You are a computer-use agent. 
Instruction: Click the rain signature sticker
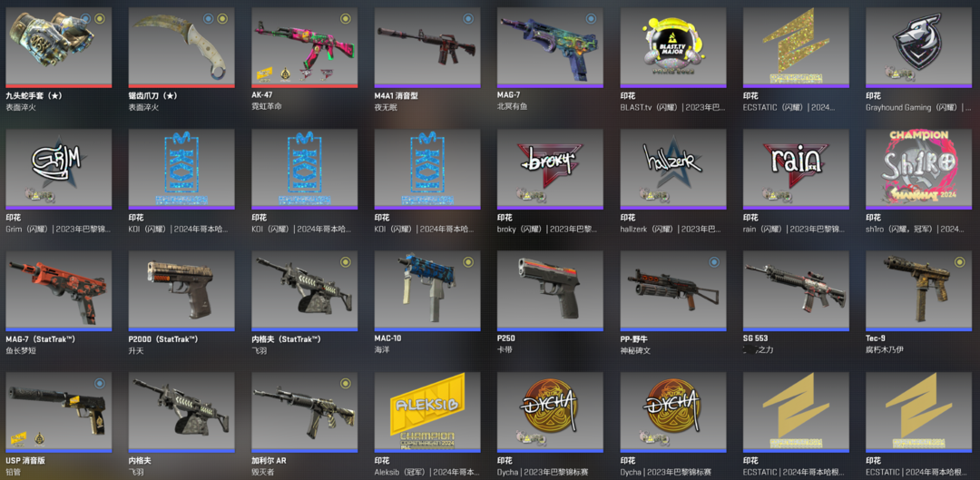[796, 170]
